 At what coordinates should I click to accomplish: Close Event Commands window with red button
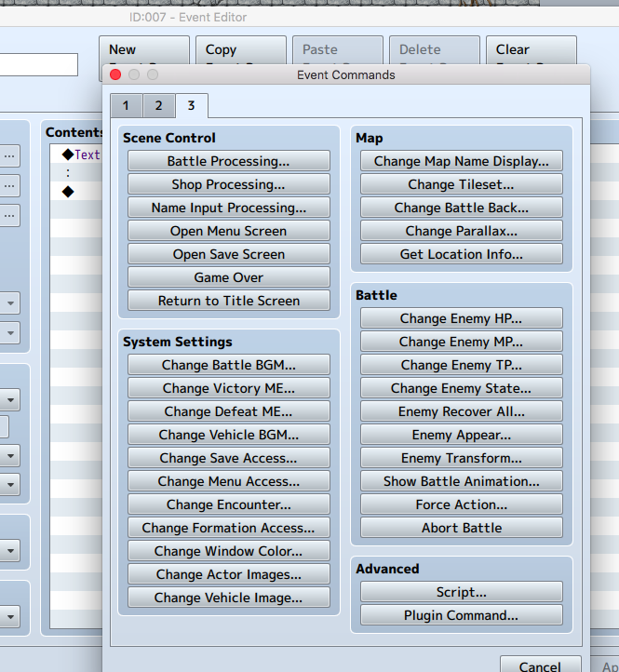pos(115,74)
